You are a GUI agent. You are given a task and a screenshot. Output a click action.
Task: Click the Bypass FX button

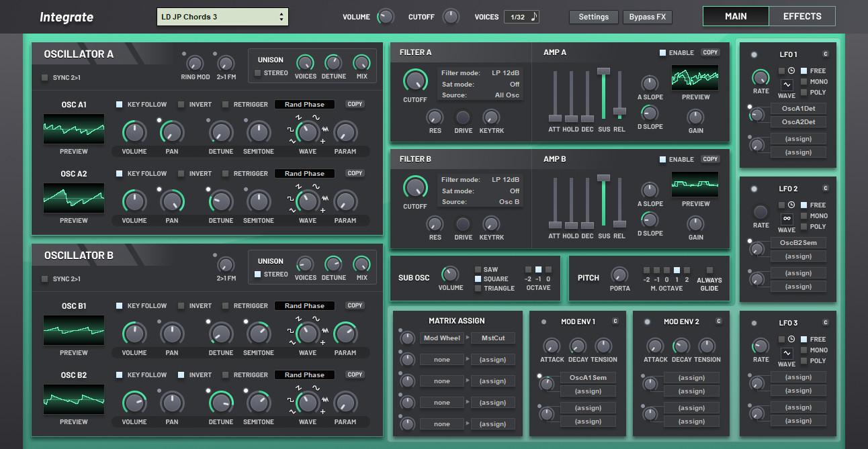point(647,17)
